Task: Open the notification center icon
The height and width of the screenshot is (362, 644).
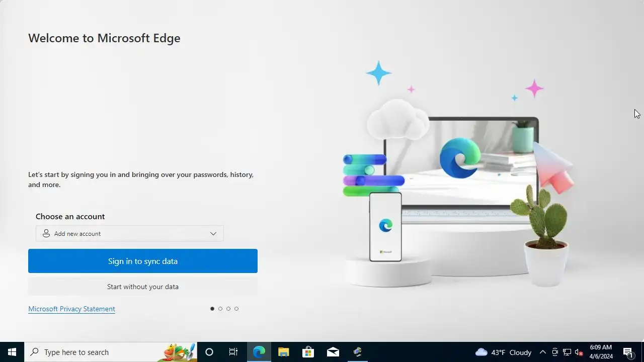Action: point(628,352)
